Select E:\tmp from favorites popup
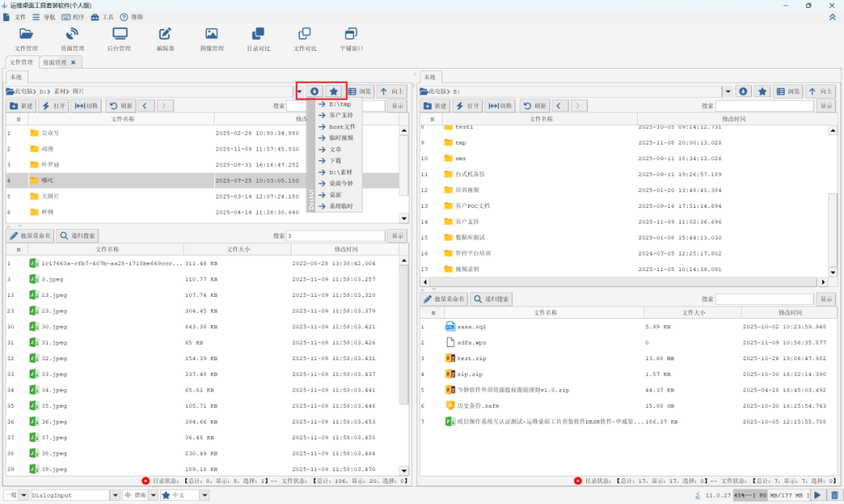Image resolution: width=844 pixels, height=504 pixels. 338,104
